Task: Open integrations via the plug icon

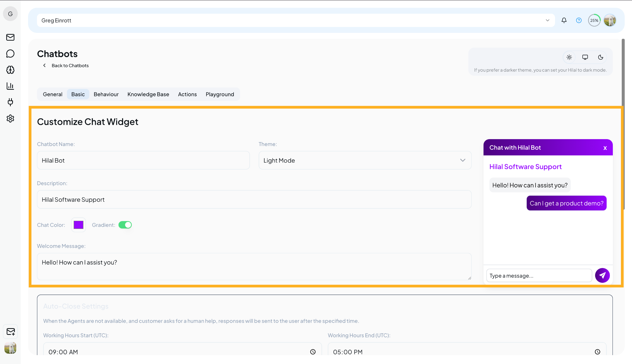Action: 10,102
